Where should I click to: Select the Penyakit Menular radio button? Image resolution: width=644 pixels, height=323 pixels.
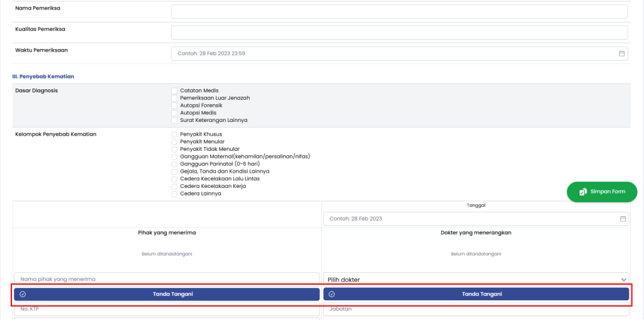pyautogui.click(x=174, y=142)
